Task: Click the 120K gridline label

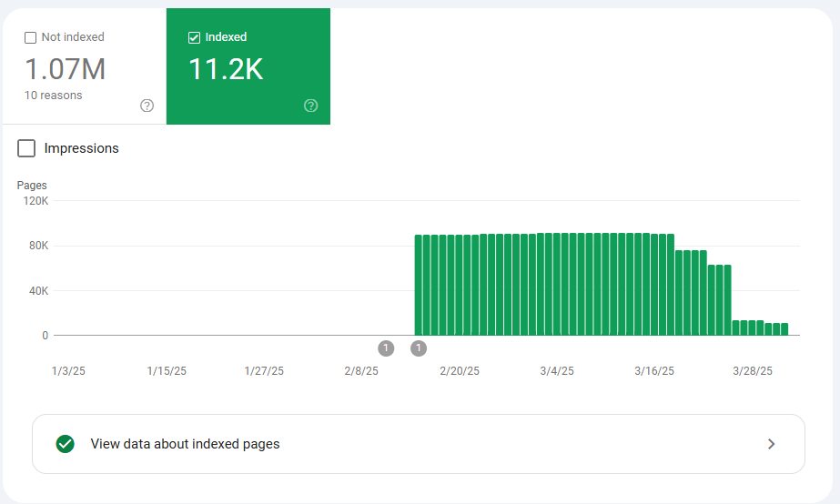Action: pyautogui.click(x=35, y=201)
